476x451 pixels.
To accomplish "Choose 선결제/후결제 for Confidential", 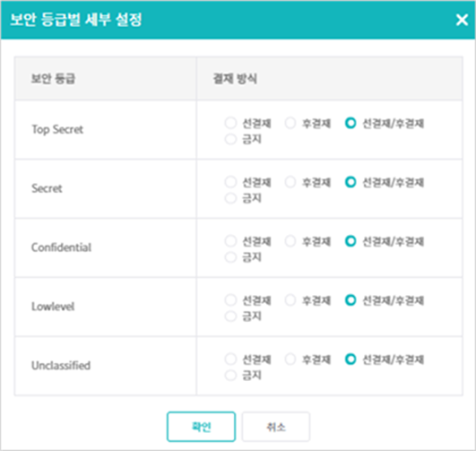I will click(x=351, y=241).
